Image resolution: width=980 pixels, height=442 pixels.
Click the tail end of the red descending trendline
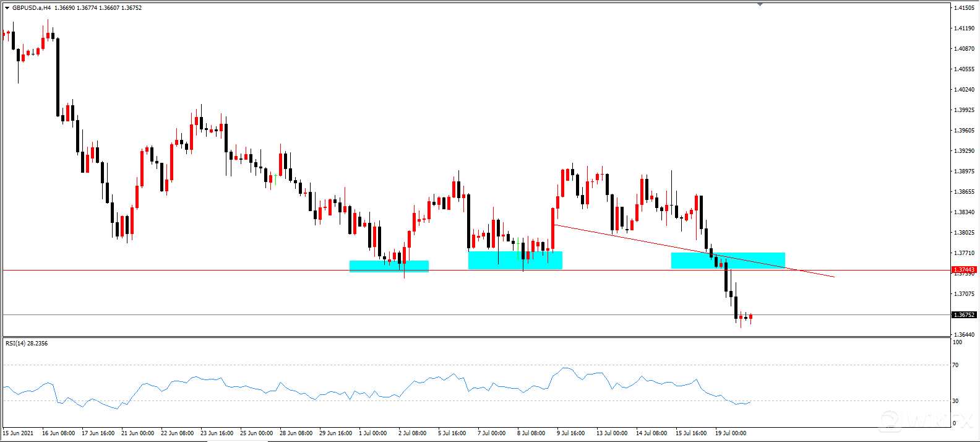click(833, 276)
